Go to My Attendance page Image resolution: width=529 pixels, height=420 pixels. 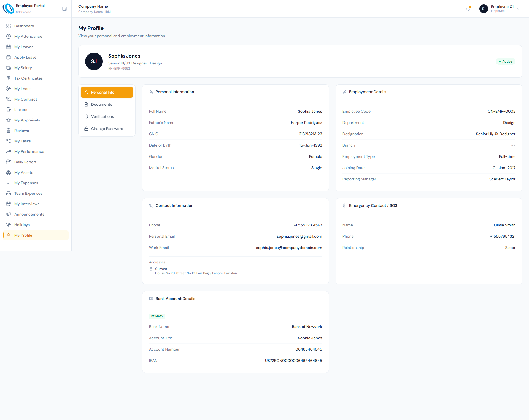coord(36,36)
